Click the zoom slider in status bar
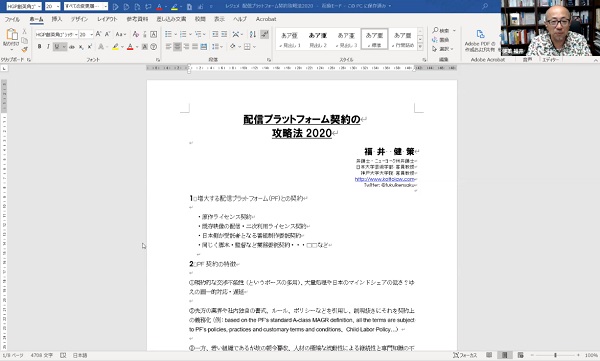Screen dimensions: 600x361 pyautogui.click(x=555, y=355)
